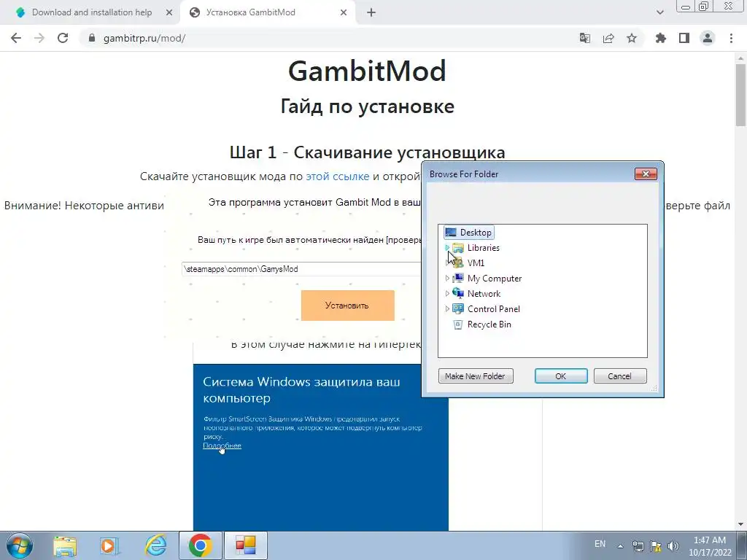Select Recycle Bin in folder tree
The width and height of the screenshot is (747, 560).
click(489, 324)
